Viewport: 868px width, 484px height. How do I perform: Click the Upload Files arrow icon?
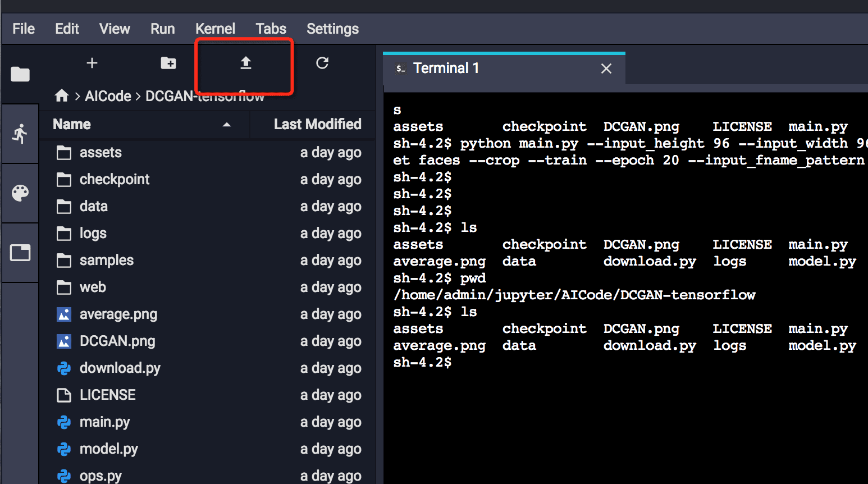point(245,63)
